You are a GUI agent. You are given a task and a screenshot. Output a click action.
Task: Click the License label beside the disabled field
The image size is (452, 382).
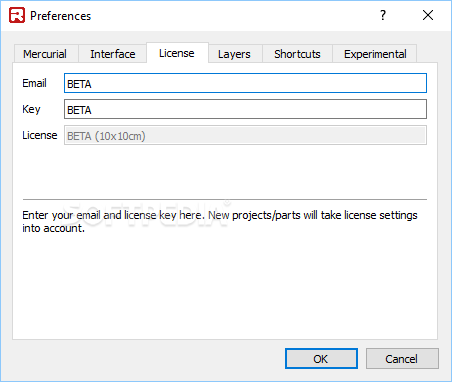pyautogui.click(x=40, y=135)
